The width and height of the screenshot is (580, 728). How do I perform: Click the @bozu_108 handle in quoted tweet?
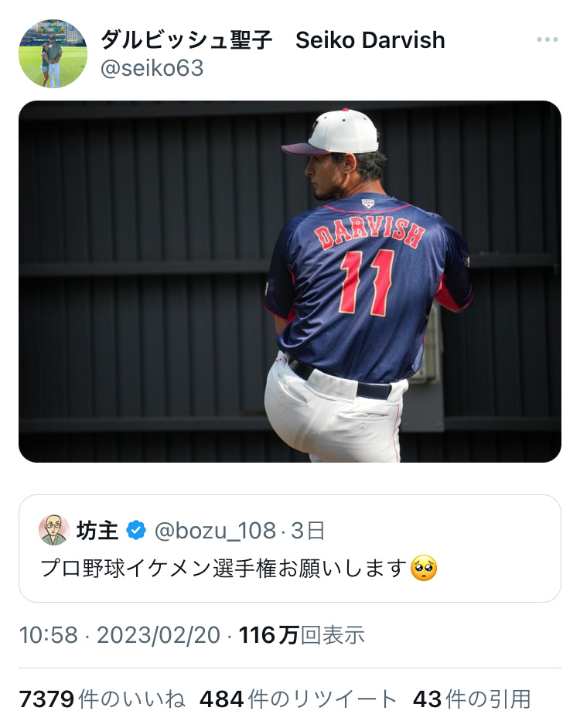coord(215,531)
